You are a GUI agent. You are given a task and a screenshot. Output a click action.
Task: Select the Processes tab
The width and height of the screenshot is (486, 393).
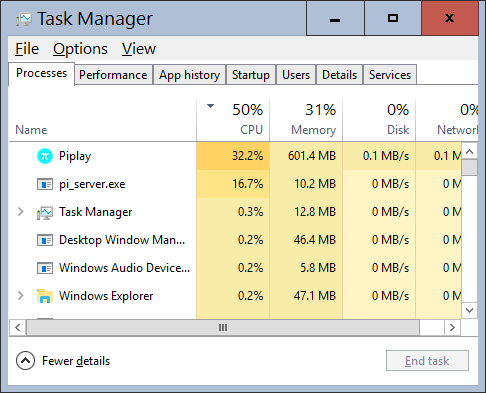coord(41,73)
